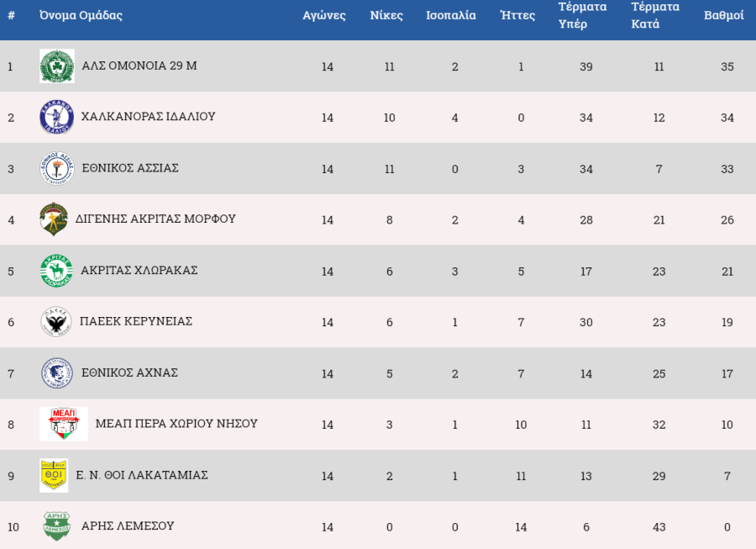Image resolution: width=756 pixels, height=549 pixels.
Task: Open the ΑΛΣ ΟΜΟΝΟΙΑ 29 Μ team name
Action: coord(139,66)
